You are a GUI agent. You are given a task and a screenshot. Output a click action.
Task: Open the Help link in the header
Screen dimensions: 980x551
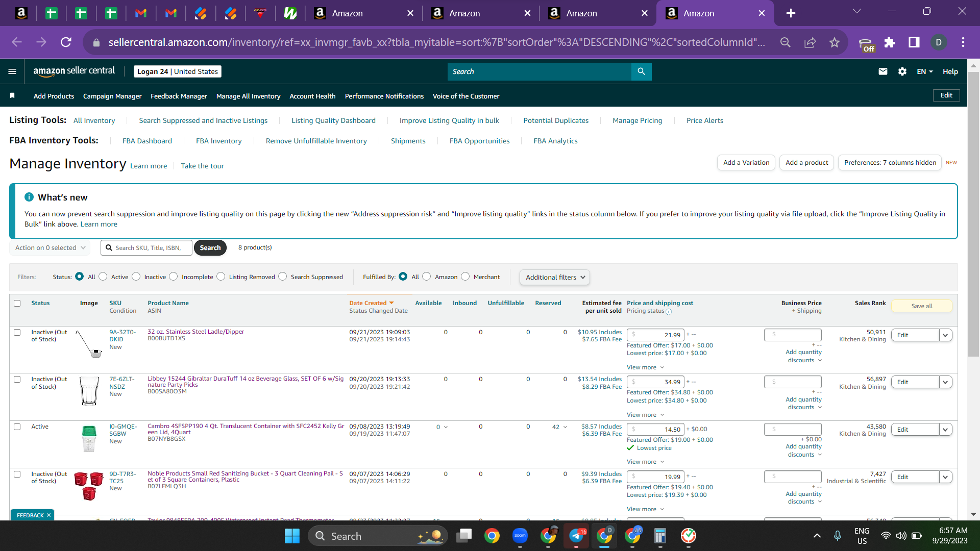[x=950, y=71]
